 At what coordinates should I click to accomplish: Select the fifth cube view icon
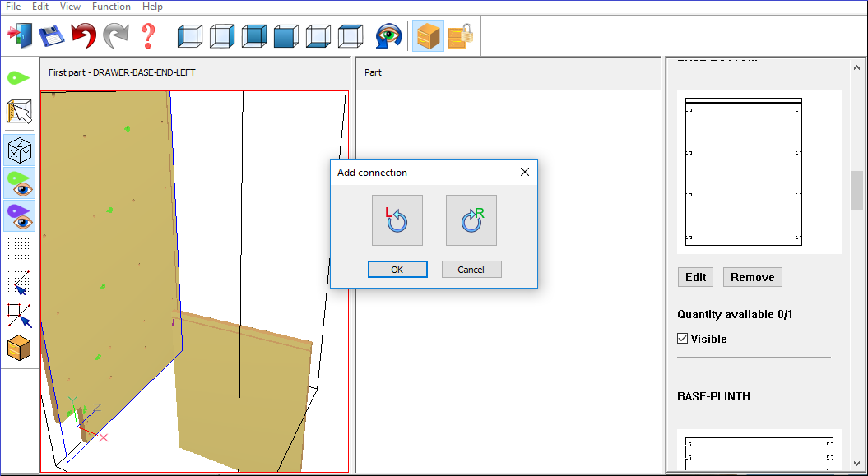click(318, 36)
